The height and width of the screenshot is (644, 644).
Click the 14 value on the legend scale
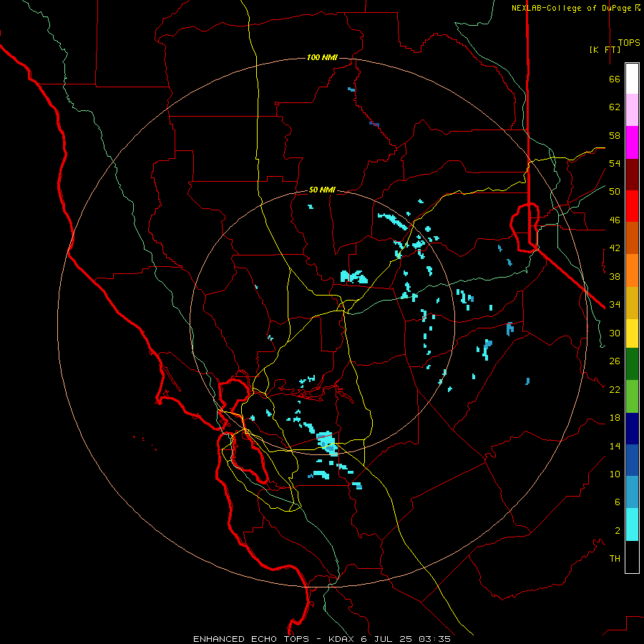pos(615,446)
